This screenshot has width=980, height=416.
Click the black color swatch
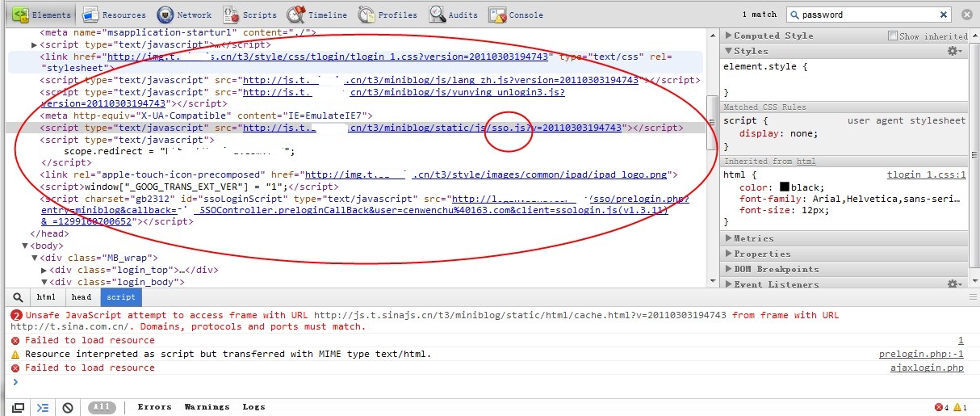[x=784, y=187]
